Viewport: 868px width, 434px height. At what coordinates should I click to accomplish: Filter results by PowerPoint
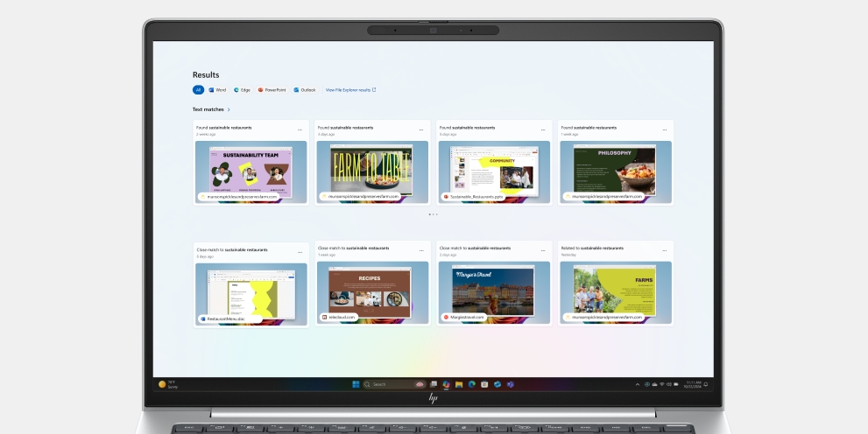pyautogui.click(x=272, y=90)
